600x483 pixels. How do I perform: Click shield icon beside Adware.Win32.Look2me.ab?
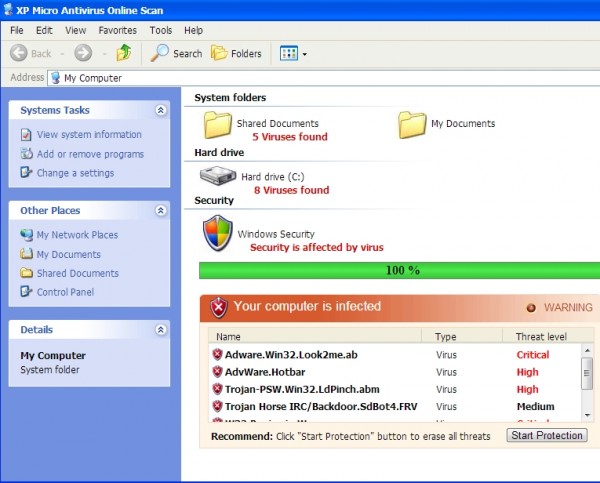tap(217, 354)
